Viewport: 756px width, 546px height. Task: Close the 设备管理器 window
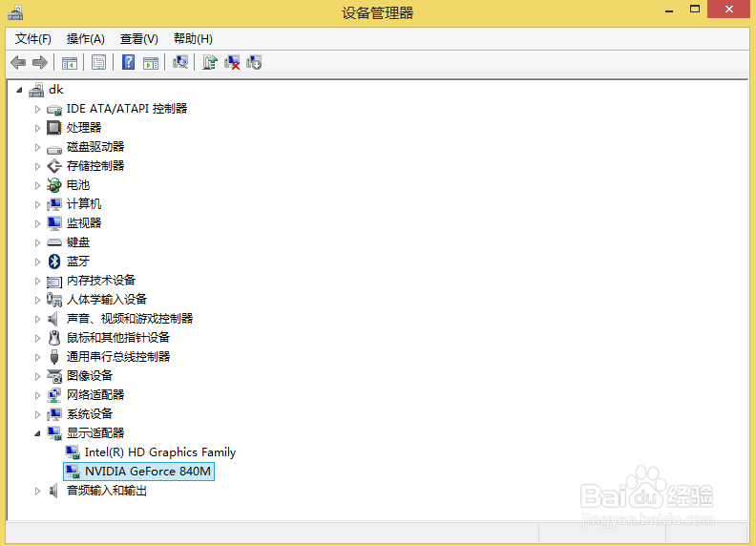coord(729,10)
